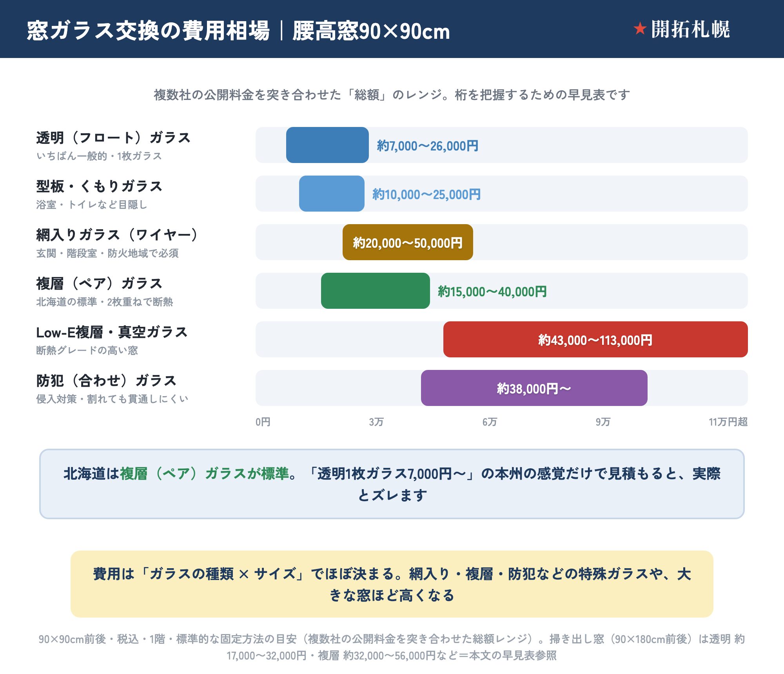Image resolution: width=784 pixels, height=674 pixels.
Task: Click the 3万 axis label
Action: pyautogui.click(x=376, y=422)
